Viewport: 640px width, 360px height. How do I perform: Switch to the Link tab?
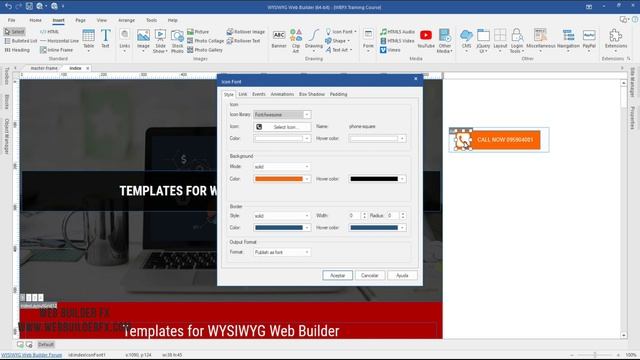(242, 94)
